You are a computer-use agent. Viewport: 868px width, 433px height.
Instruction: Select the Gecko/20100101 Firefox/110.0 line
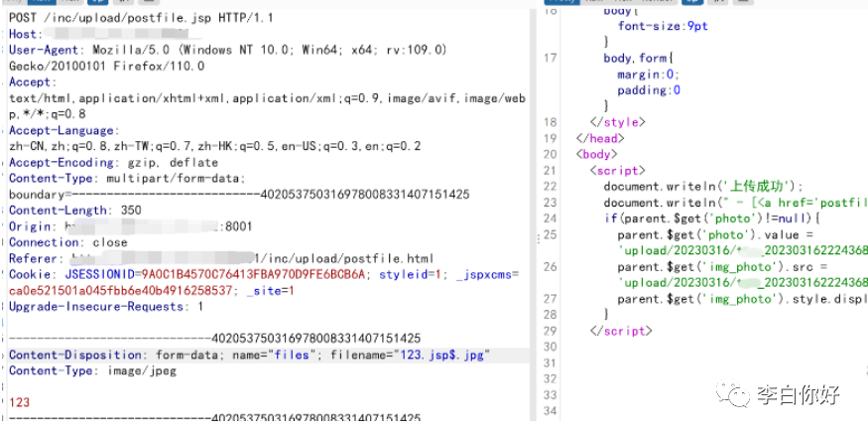107,66
